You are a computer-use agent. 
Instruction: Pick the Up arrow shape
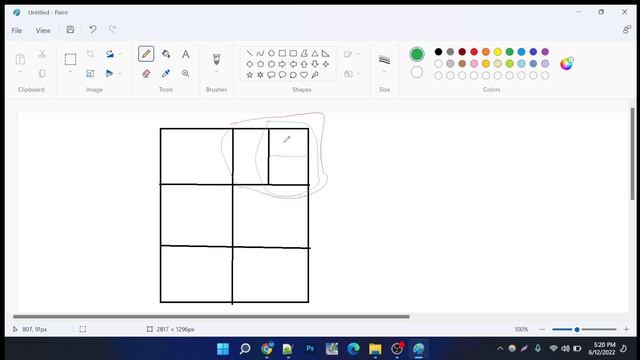click(304, 64)
